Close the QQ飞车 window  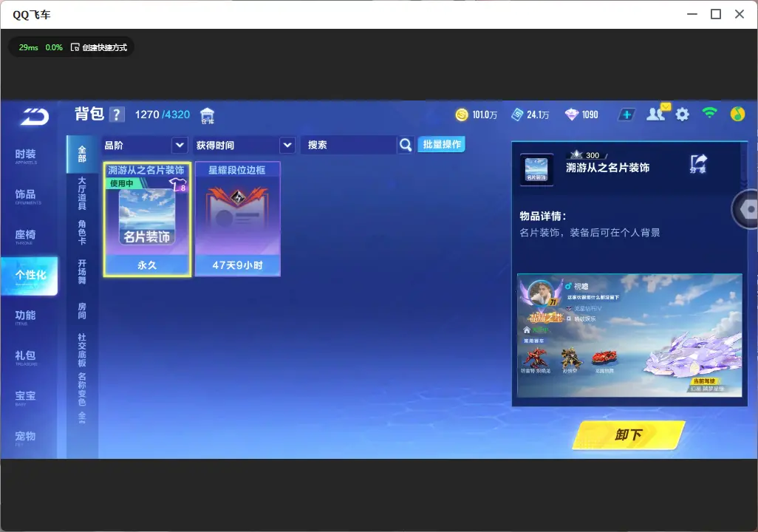pyautogui.click(x=740, y=15)
